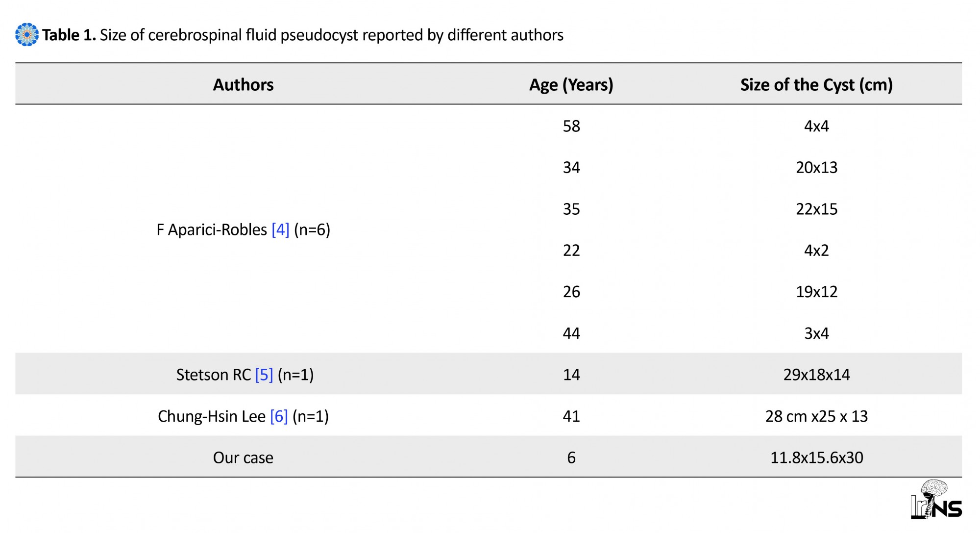Click the 19x12 cyst size cell
980x533 pixels.
coord(816,292)
